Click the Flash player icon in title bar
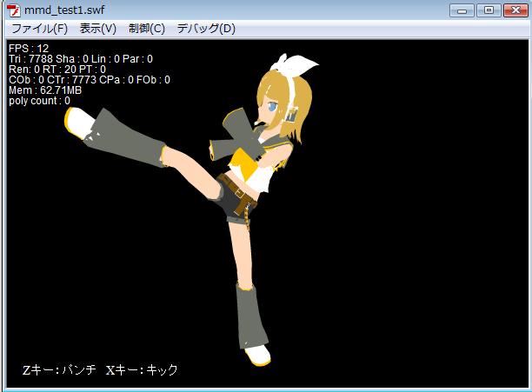 pos(14,10)
